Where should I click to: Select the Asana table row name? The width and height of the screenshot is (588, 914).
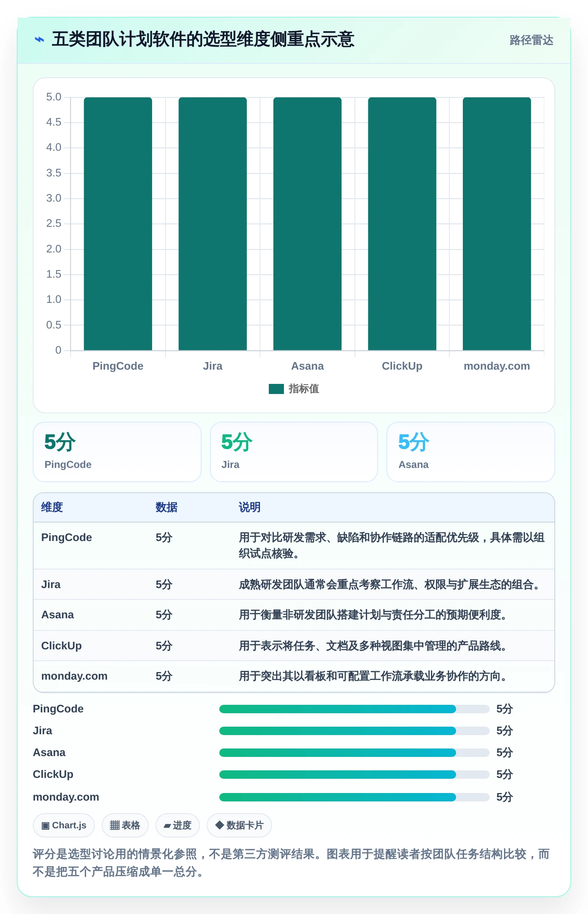pos(58,615)
